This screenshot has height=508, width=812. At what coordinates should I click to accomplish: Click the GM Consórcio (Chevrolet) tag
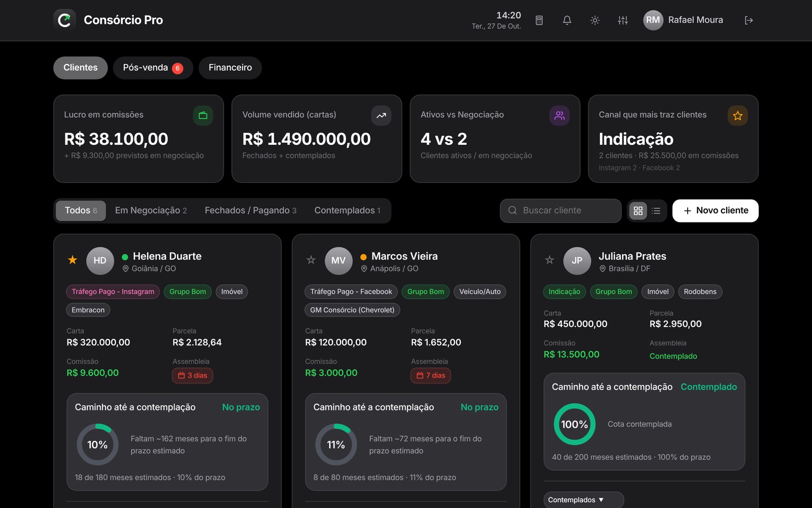(x=352, y=310)
